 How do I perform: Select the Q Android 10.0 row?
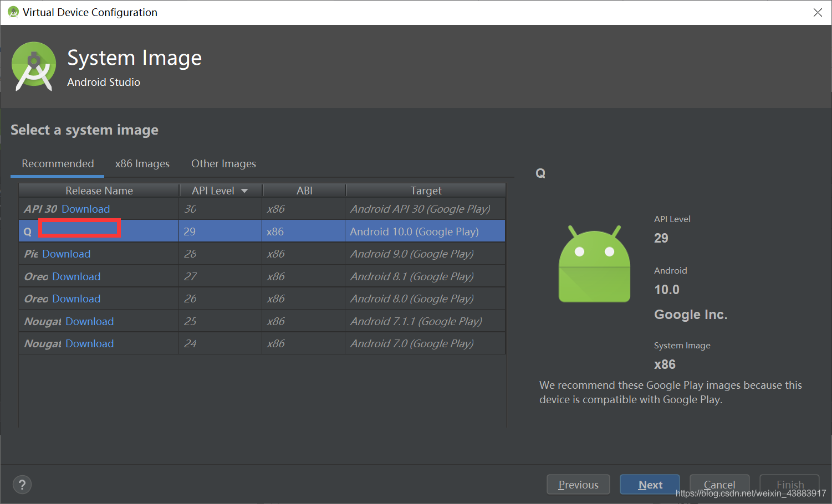click(262, 232)
